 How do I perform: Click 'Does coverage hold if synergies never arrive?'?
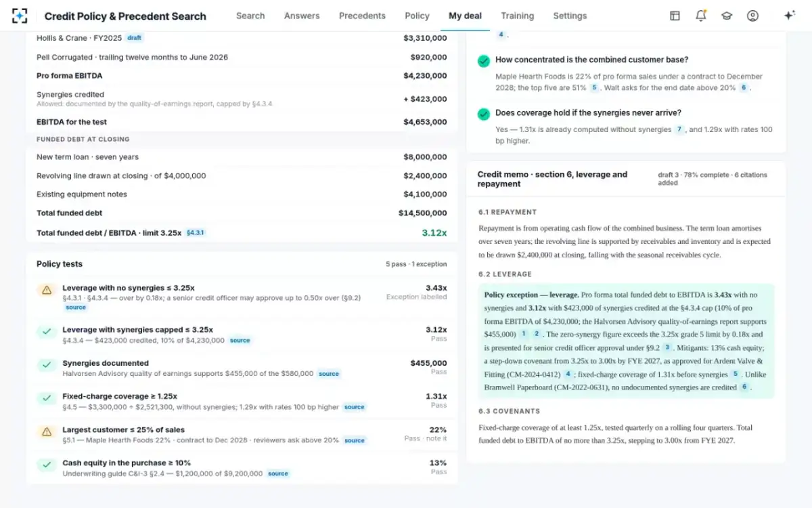point(588,112)
